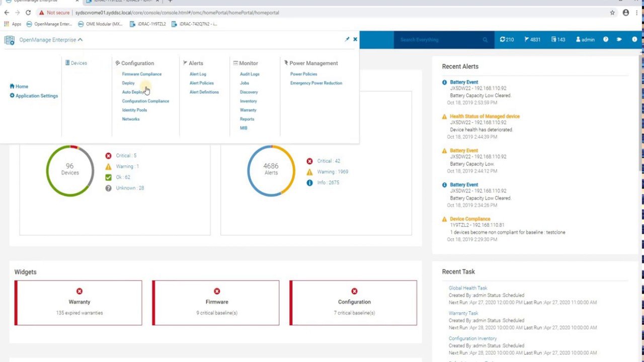Viewport: 644px width, 362px height.
Task: Click the plug icon in header
Action: click(x=619, y=39)
